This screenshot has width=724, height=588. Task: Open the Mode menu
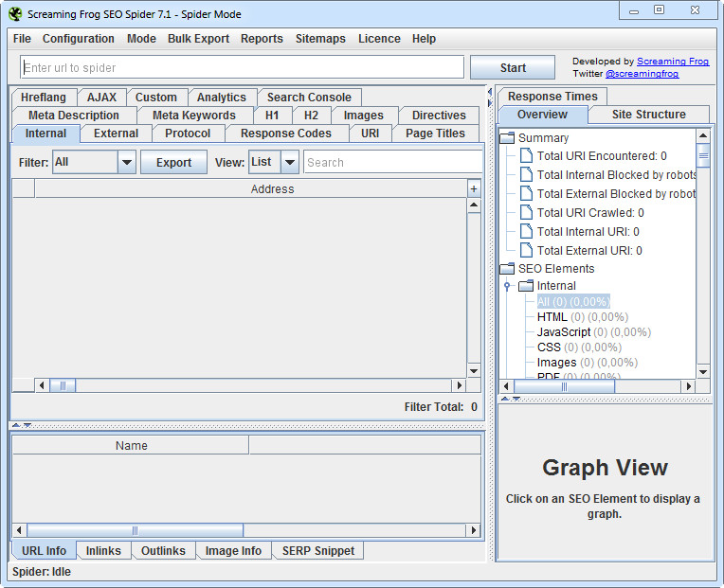(x=141, y=39)
